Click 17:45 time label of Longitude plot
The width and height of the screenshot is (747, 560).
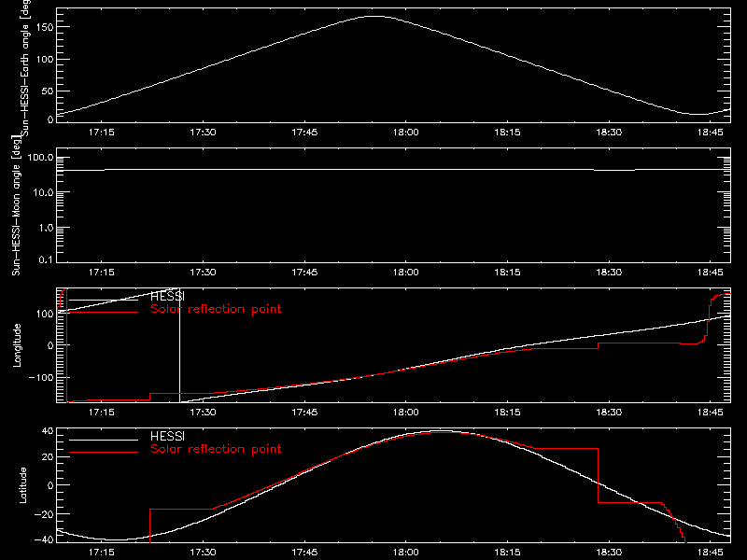(304, 413)
